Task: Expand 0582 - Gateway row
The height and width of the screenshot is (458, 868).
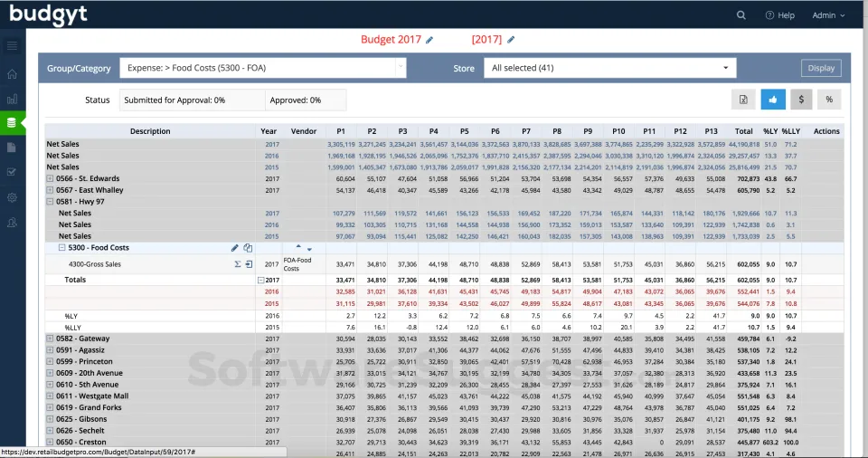Action: (x=50, y=339)
